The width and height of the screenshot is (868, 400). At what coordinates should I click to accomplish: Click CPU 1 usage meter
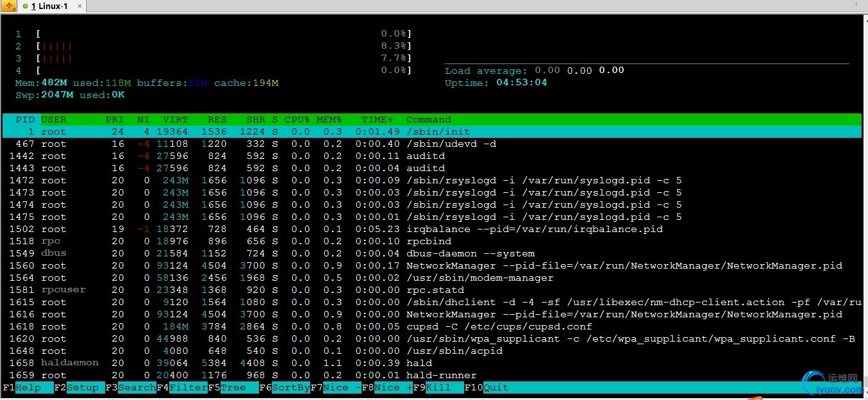click(213, 34)
